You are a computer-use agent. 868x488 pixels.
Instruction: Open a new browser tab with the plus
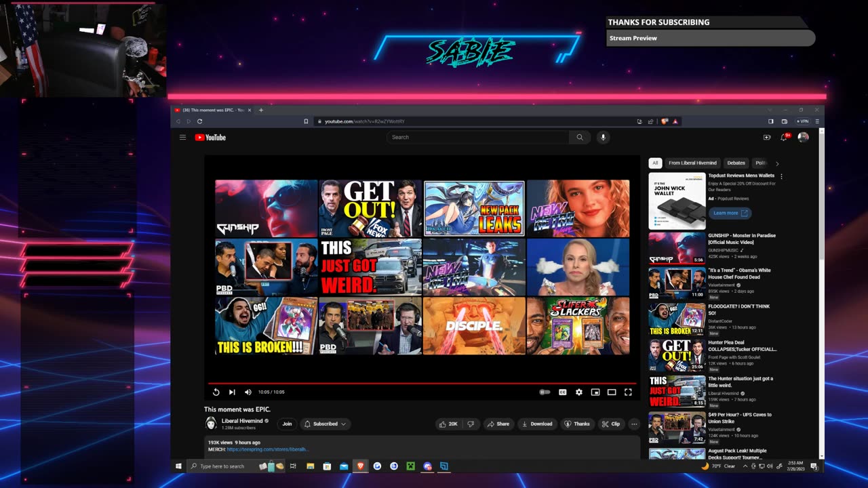point(260,110)
